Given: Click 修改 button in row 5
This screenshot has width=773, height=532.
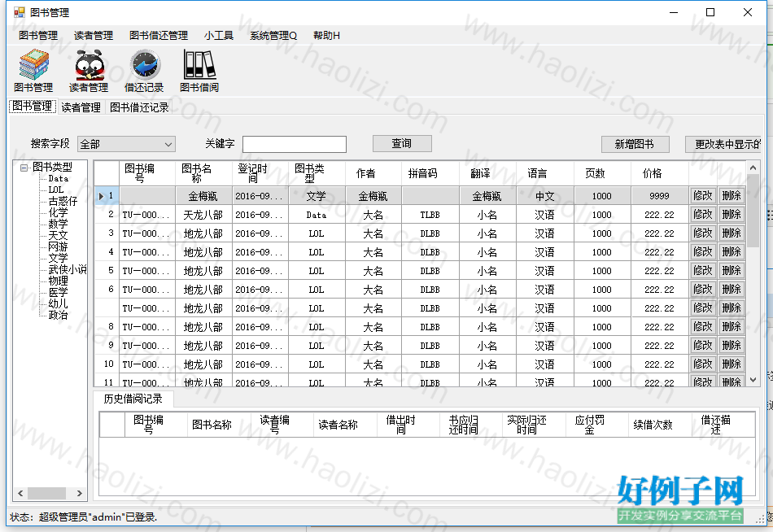Looking at the screenshot, I should pyautogui.click(x=703, y=271).
